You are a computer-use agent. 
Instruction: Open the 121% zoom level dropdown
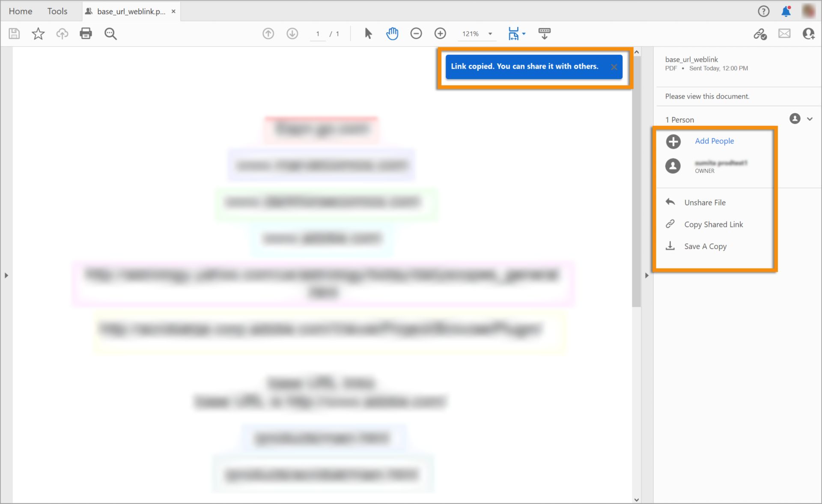point(490,34)
